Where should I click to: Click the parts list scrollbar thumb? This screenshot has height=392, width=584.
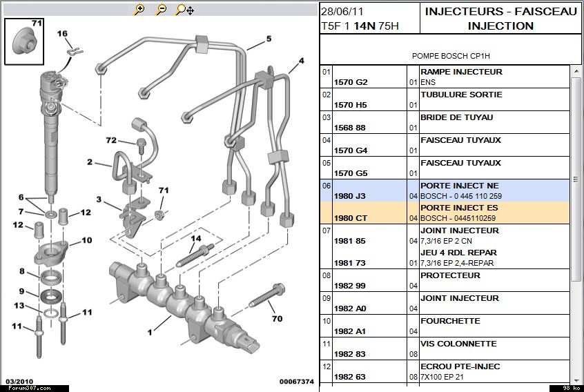coord(576,179)
